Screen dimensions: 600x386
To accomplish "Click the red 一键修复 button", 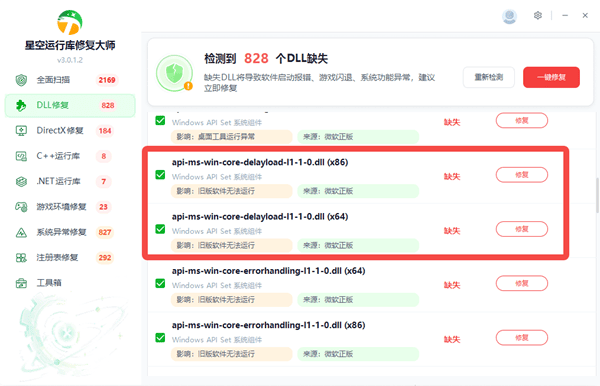I will 551,77.
